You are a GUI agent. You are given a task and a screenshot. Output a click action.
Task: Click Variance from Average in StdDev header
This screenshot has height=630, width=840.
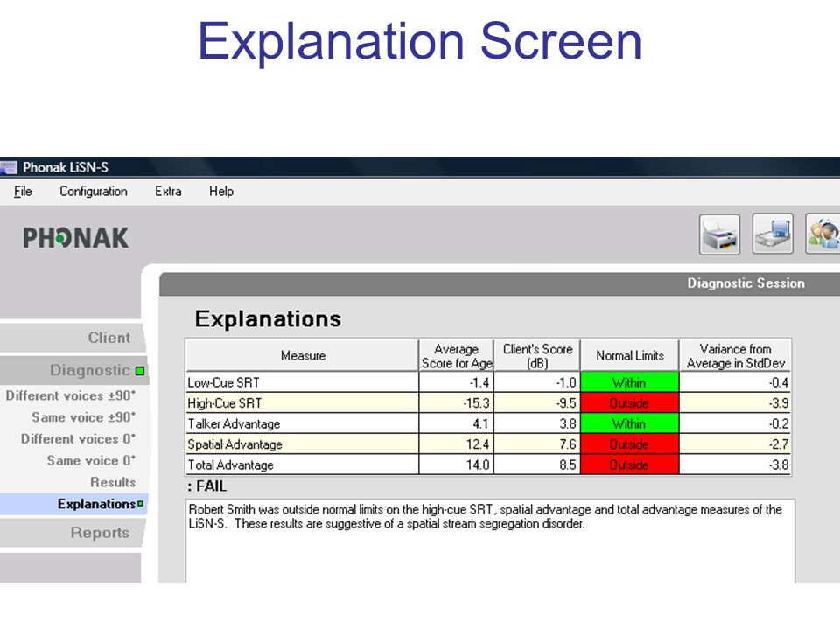tap(736, 356)
